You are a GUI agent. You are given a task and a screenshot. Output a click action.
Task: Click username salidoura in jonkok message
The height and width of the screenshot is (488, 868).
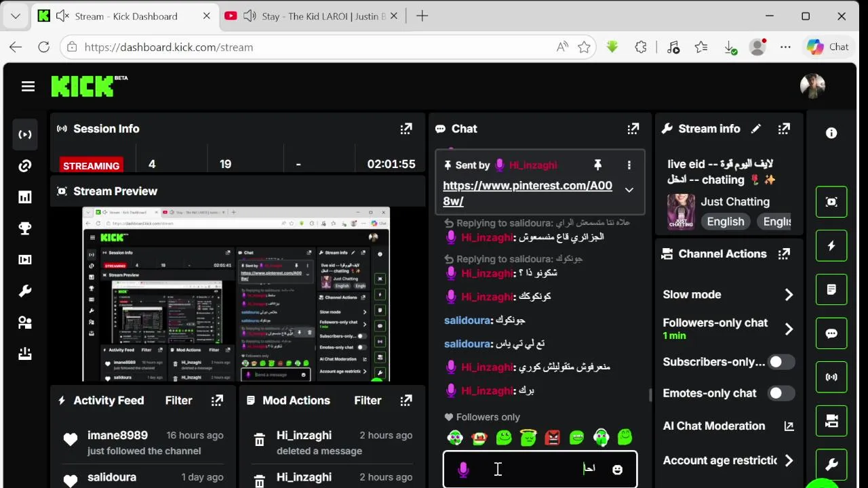click(467, 320)
